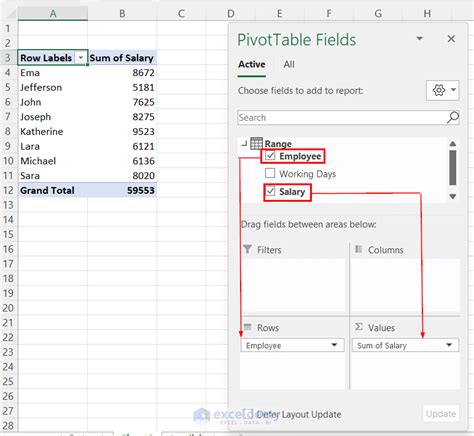Open the gear Tools settings icon

(439, 90)
